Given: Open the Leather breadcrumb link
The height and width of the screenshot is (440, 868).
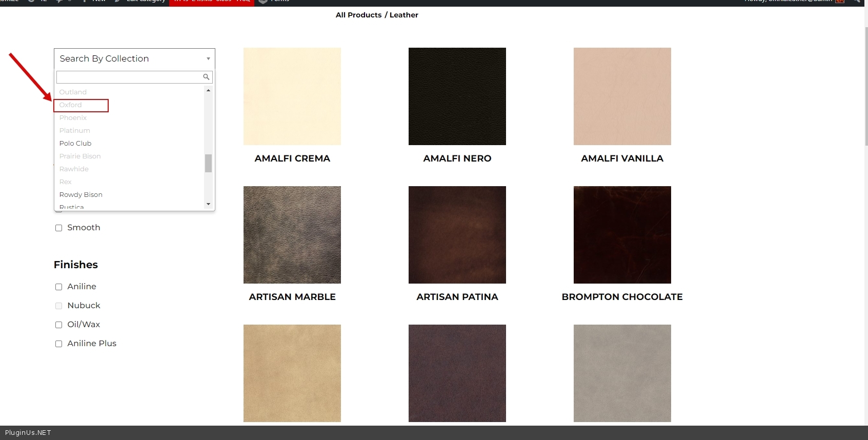Looking at the screenshot, I should (403, 15).
